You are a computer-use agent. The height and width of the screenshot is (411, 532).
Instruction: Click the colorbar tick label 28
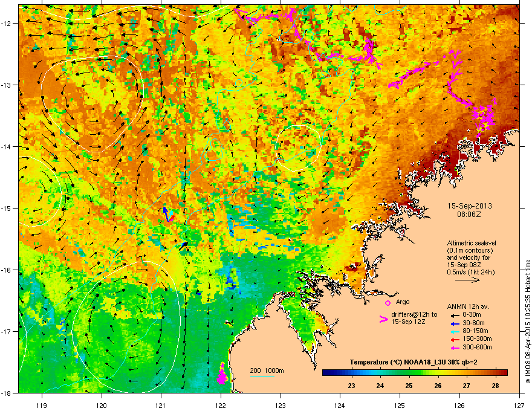pyautogui.click(x=495, y=386)
